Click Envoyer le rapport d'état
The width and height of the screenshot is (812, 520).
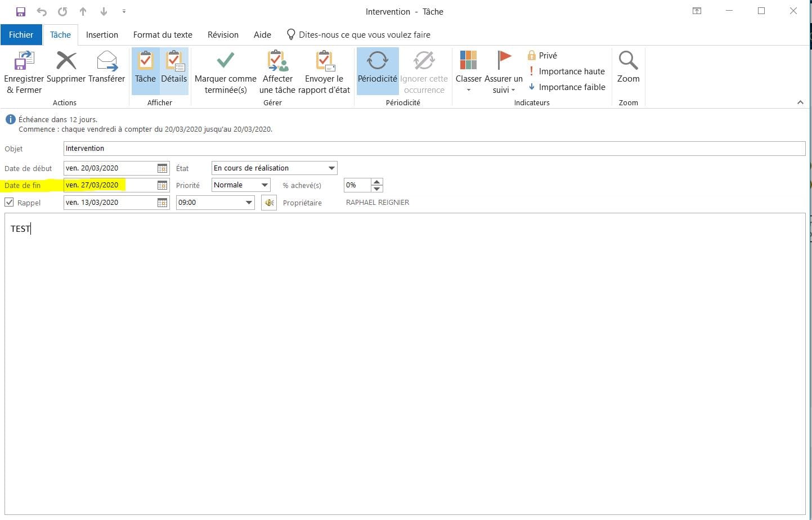324,61
